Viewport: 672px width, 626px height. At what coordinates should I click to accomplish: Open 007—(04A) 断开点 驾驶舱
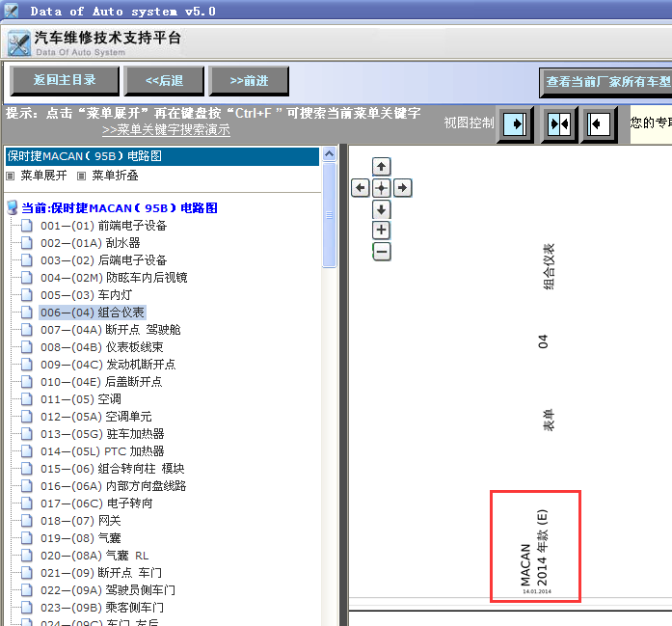(111, 330)
